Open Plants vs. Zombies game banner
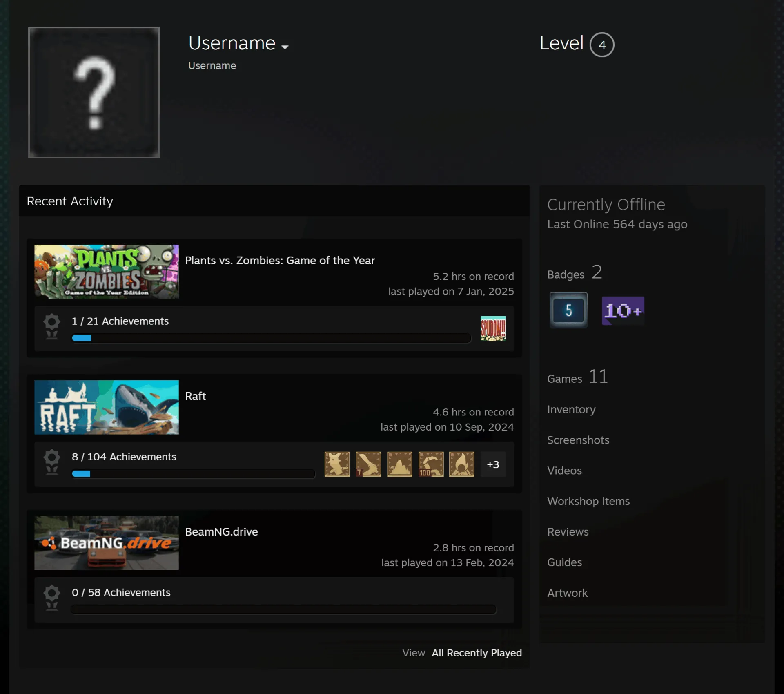The image size is (784, 694). [107, 271]
